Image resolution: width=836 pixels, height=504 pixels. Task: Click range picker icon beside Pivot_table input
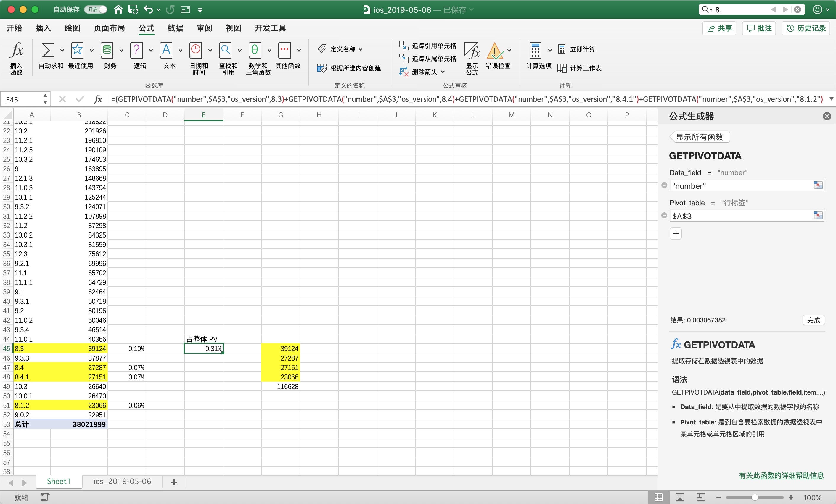pos(818,215)
